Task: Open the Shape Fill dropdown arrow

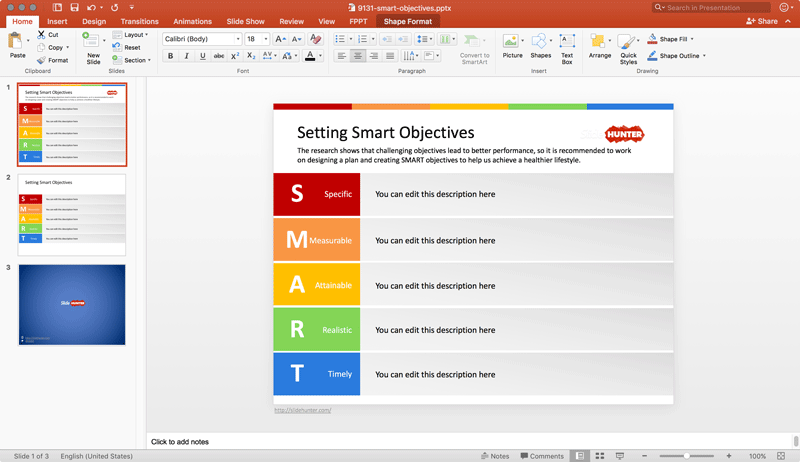Action: point(692,39)
